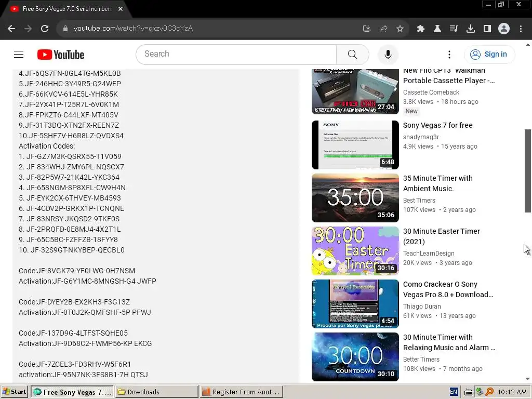532x399 pixels.
Task: Click the TeachLearnDesign channel name
Action: (429, 254)
